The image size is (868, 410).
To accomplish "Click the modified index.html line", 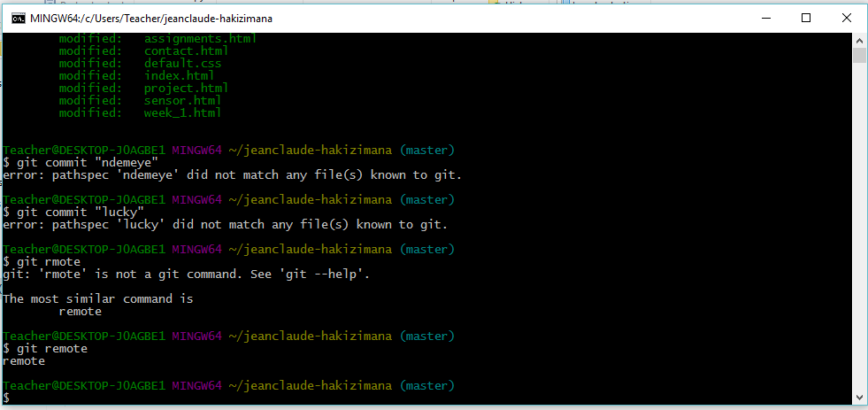I will coord(137,75).
